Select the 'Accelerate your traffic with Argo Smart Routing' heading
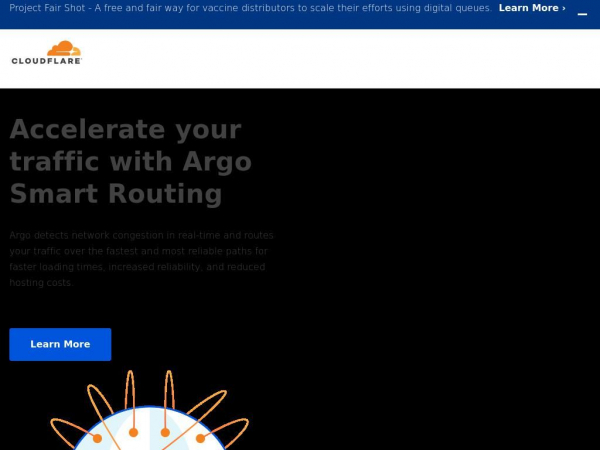This screenshot has width=600, height=450. coord(130,161)
